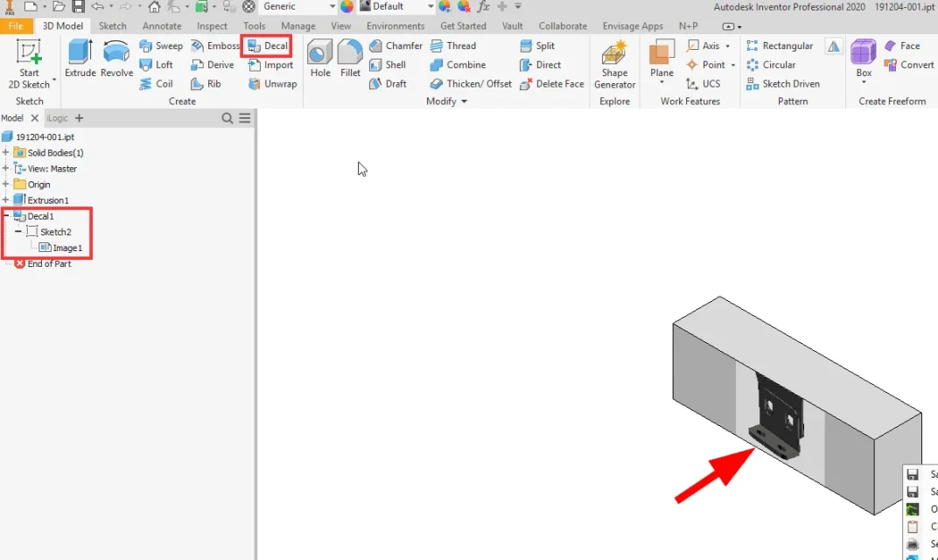
Task: Select the Extrude tool
Action: (x=80, y=58)
